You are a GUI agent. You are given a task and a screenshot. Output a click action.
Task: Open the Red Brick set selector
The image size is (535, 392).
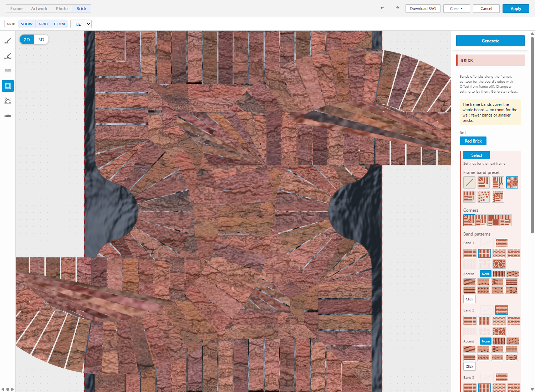click(473, 141)
